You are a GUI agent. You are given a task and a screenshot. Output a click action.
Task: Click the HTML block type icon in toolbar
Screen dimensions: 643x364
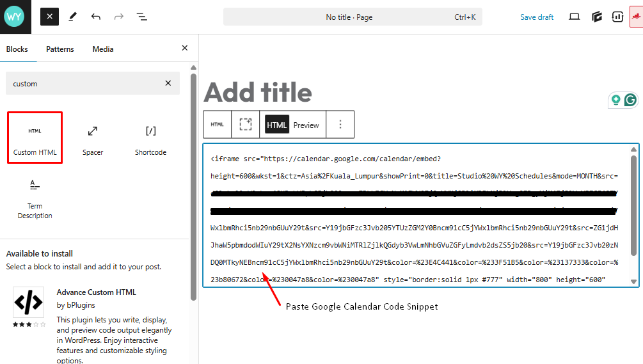coord(218,124)
